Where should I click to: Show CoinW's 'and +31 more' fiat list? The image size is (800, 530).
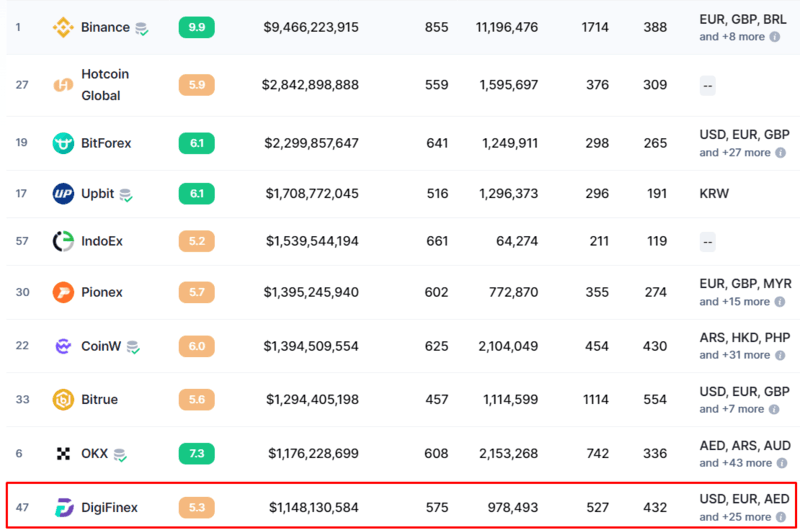[735, 355]
